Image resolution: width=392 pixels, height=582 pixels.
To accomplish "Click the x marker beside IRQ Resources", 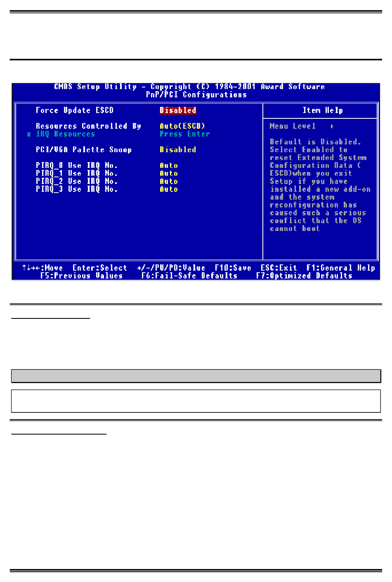I will click(x=29, y=134).
